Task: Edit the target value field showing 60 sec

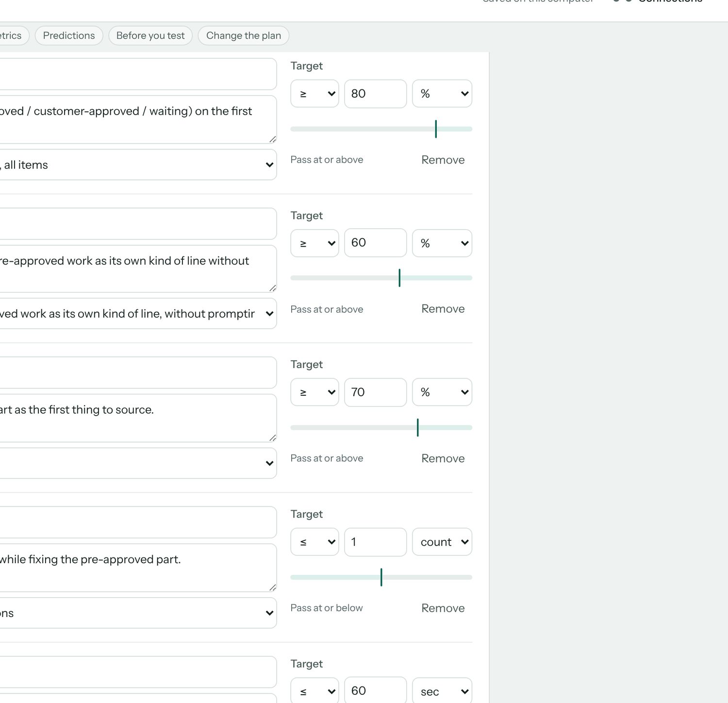Action: tap(376, 690)
